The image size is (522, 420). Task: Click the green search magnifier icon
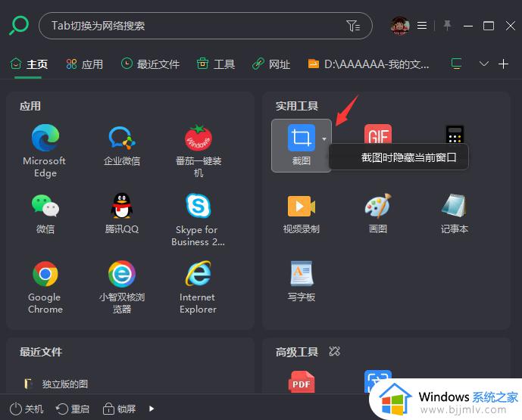point(19,25)
